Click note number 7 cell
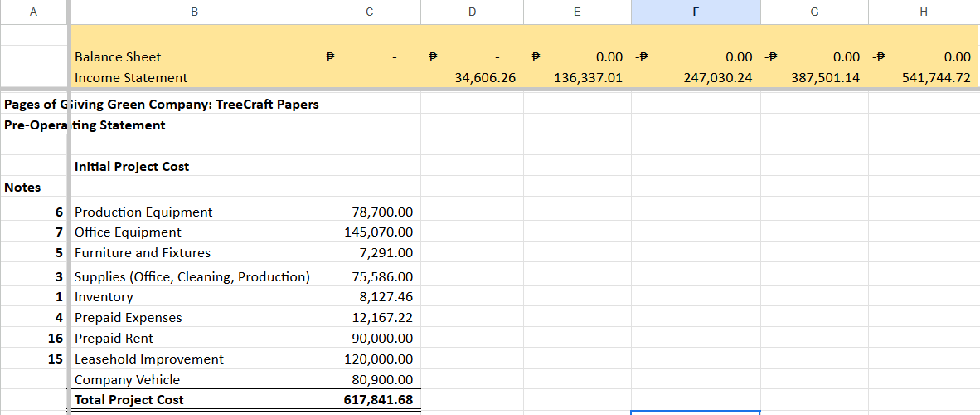The height and width of the screenshot is (415, 980). point(32,232)
